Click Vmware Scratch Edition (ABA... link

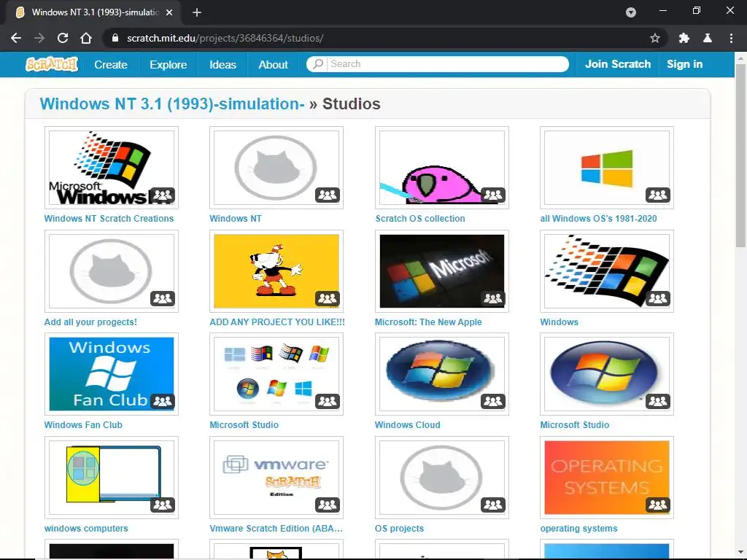point(276,528)
